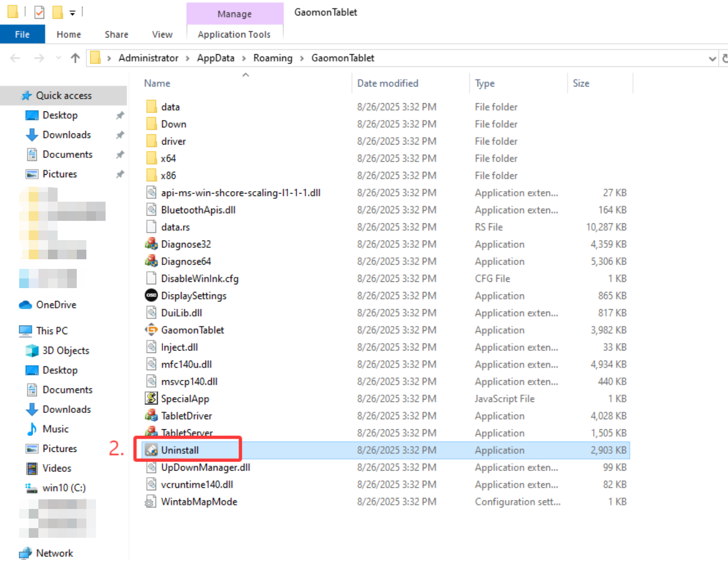Select the x64 folder icon
Image resolution: width=728 pixels, height=569 pixels.
pos(151,158)
